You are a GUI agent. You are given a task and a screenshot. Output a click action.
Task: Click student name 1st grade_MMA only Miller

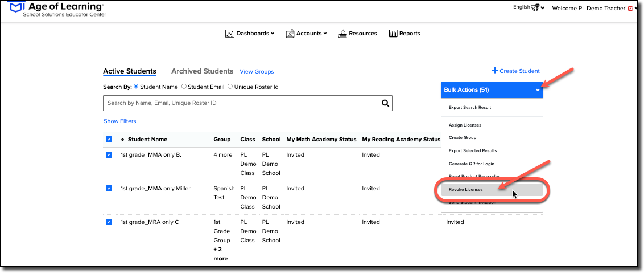pos(155,189)
